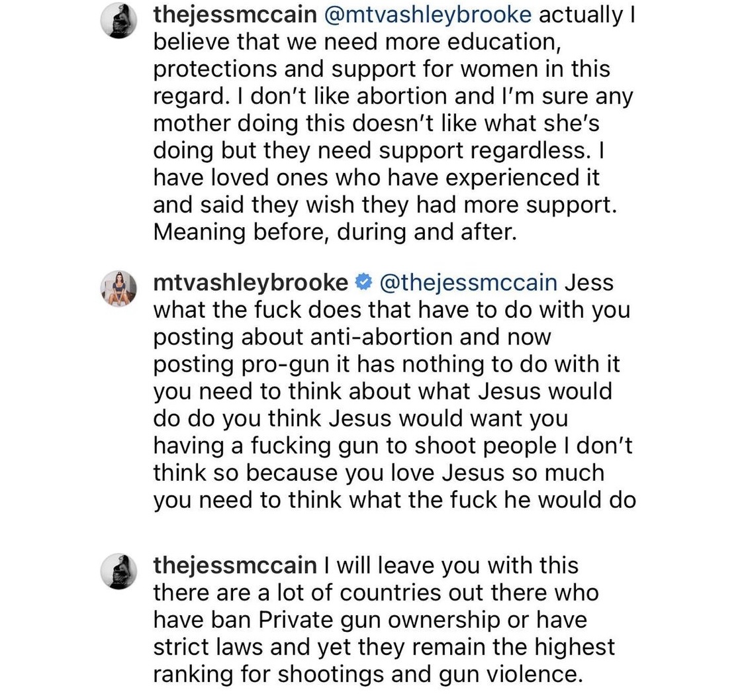744x700 pixels.
Task: Click the blue verified badge beside mtvashleybrooke
Action: pos(363,283)
